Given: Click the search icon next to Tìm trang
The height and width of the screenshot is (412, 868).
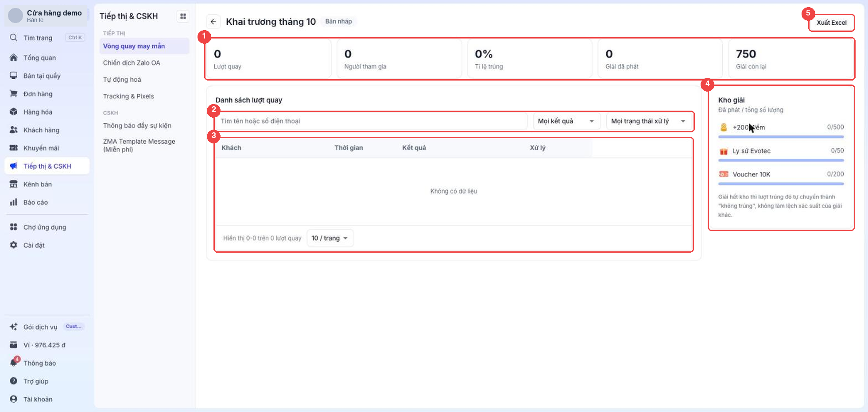Looking at the screenshot, I should [x=14, y=38].
